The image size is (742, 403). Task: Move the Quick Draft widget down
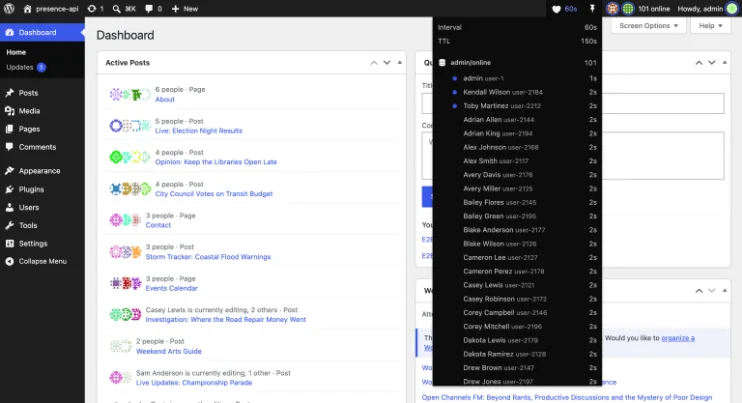pyautogui.click(x=712, y=62)
